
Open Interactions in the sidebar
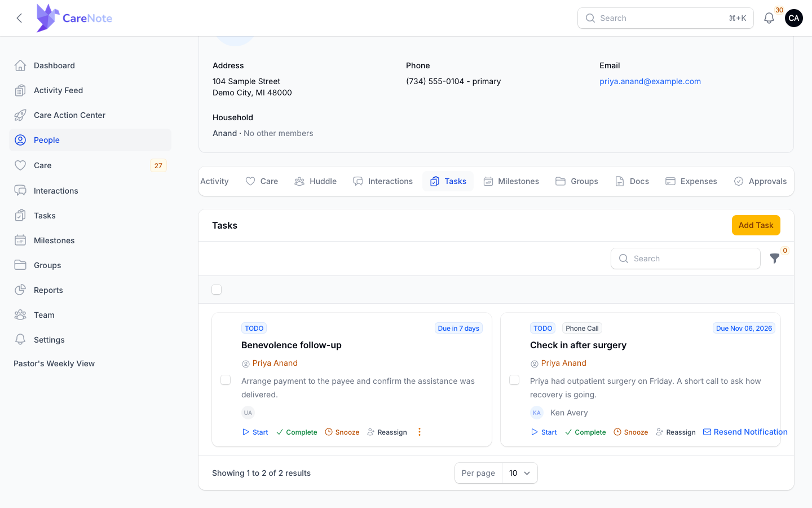(90, 191)
